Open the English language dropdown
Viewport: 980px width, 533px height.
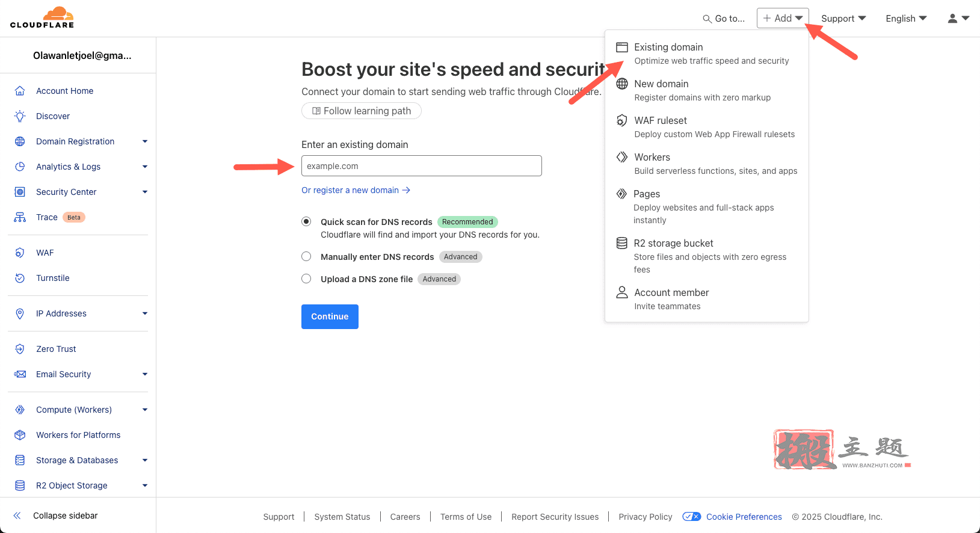[906, 19]
